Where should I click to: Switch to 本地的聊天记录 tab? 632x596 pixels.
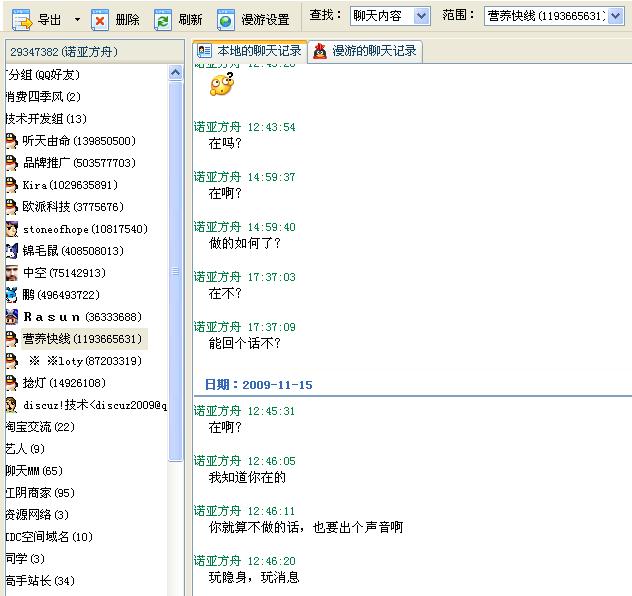click(x=250, y=51)
